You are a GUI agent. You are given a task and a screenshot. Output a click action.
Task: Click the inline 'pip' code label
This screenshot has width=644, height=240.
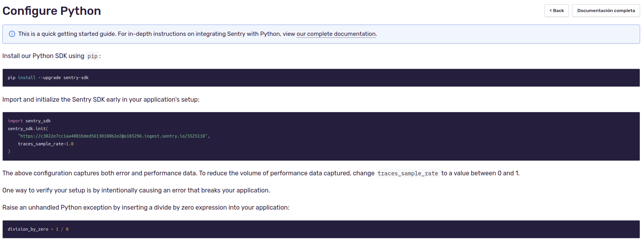[93, 56]
